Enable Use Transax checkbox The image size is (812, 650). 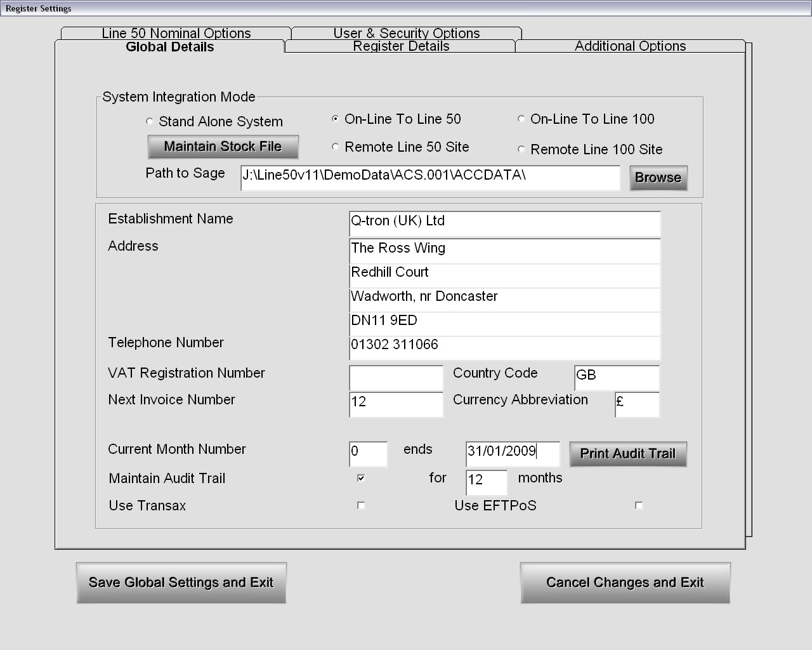click(x=361, y=505)
